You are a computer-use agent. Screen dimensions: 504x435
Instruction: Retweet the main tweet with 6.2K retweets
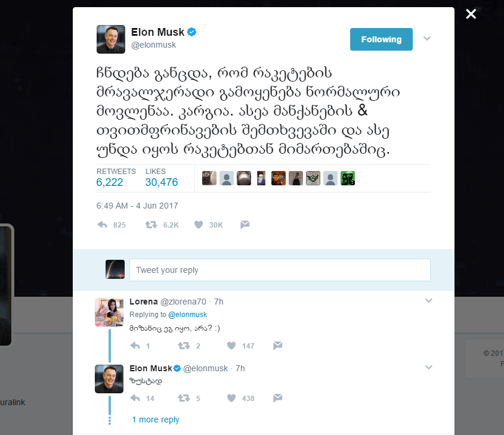(151, 225)
